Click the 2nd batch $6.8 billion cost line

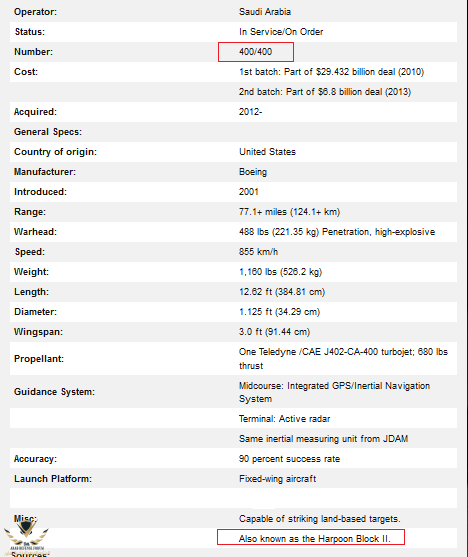click(x=325, y=92)
